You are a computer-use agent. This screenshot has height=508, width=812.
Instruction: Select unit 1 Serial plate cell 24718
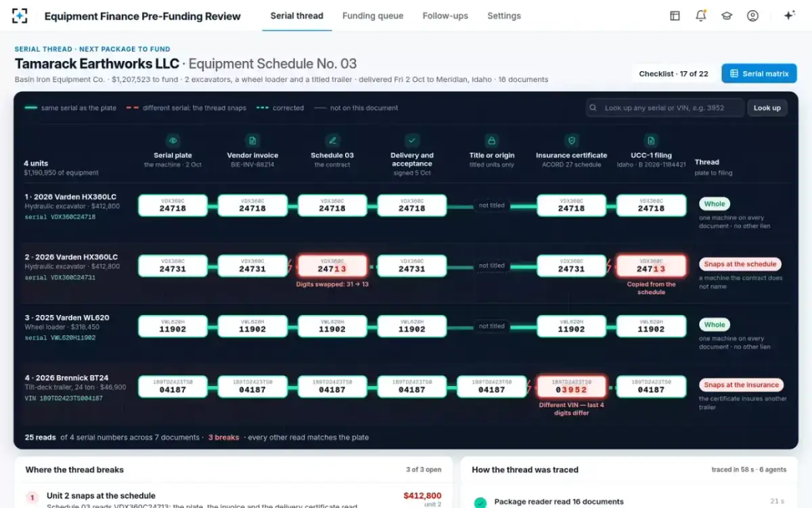click(x=173, y=205)
